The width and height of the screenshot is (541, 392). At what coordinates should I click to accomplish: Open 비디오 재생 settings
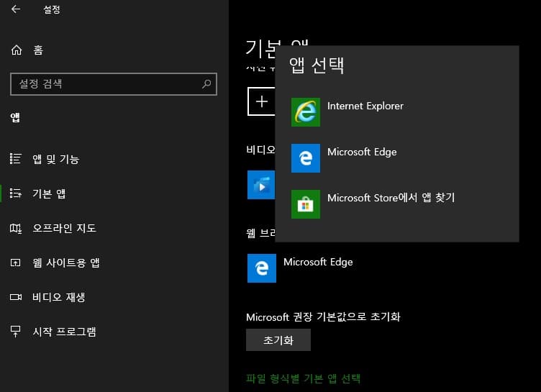coord(114,297)
